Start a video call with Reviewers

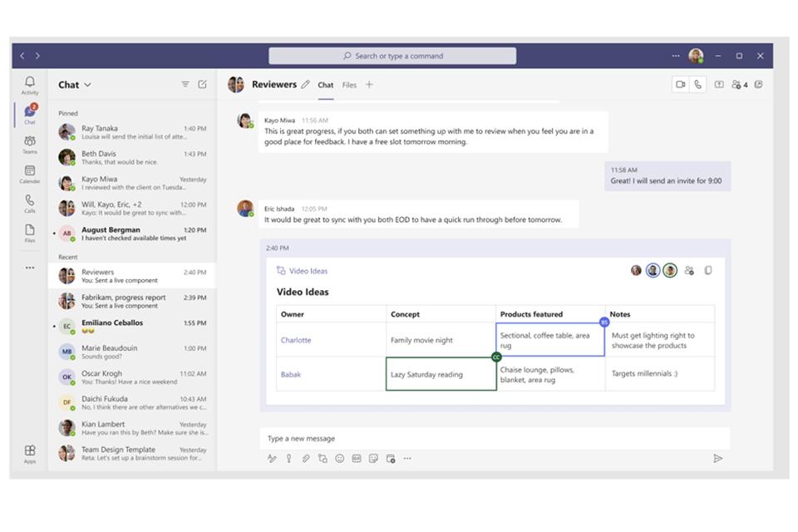680,85
